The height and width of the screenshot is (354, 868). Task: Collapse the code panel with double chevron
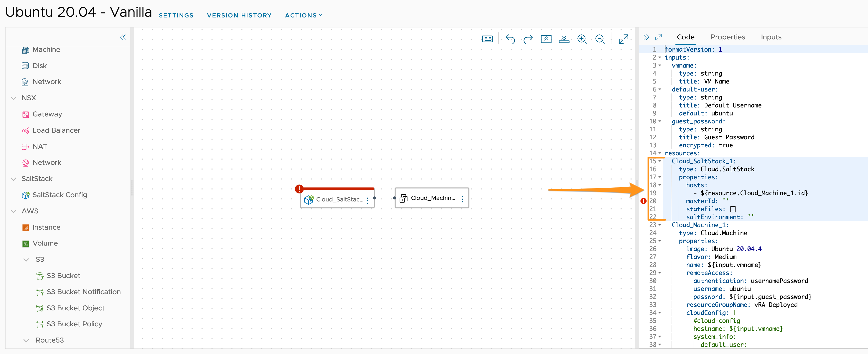(646, 37)
